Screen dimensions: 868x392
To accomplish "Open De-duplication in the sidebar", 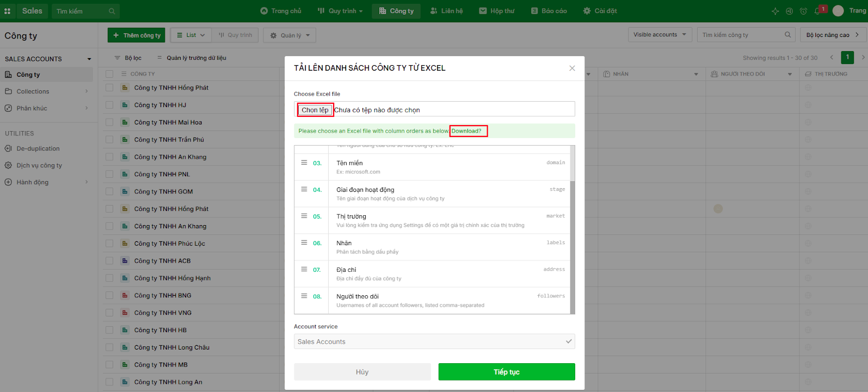I will pyautogui.click(x=38, y=148).
